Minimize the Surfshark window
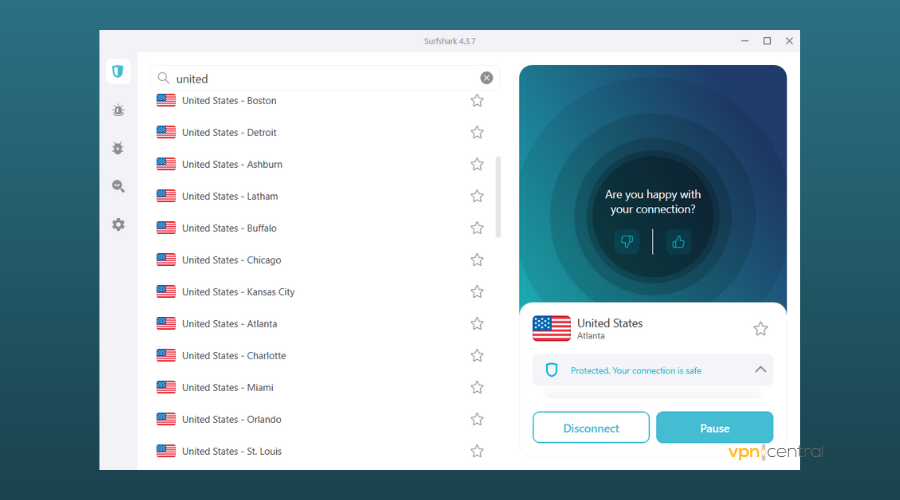This screenshot has width=900, height=500. (744, 41)
